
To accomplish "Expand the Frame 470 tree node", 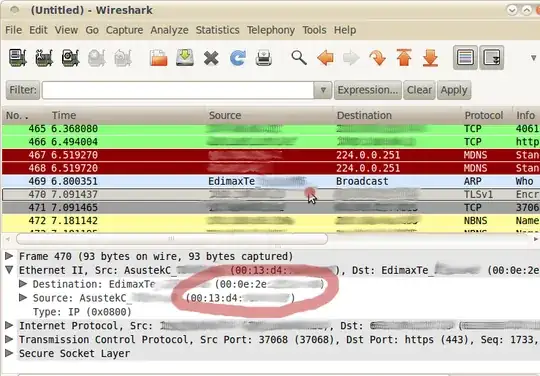I will point(9,256).
